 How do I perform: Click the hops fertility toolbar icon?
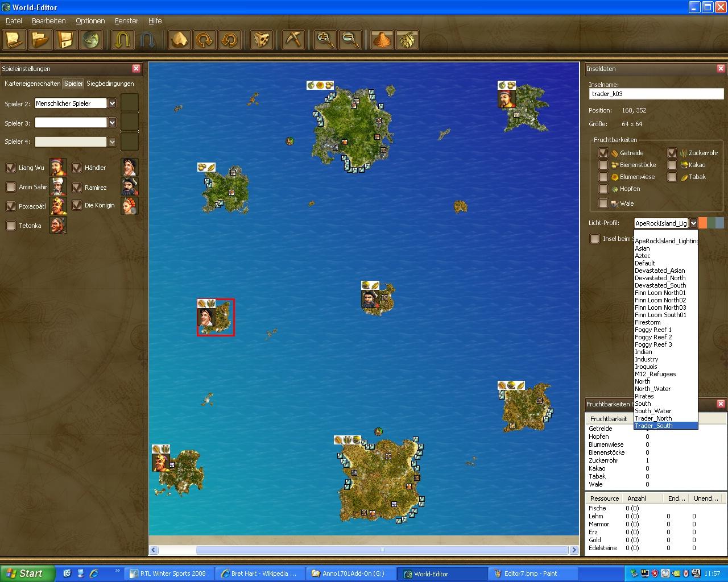point(407,40)
